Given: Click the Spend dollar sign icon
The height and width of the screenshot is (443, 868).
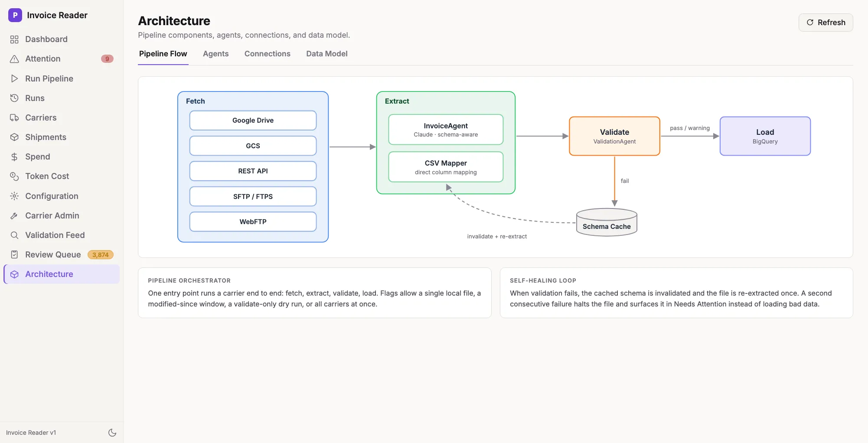Looking at the screenshot, I should pyautogui.click(x=14, y=157).
